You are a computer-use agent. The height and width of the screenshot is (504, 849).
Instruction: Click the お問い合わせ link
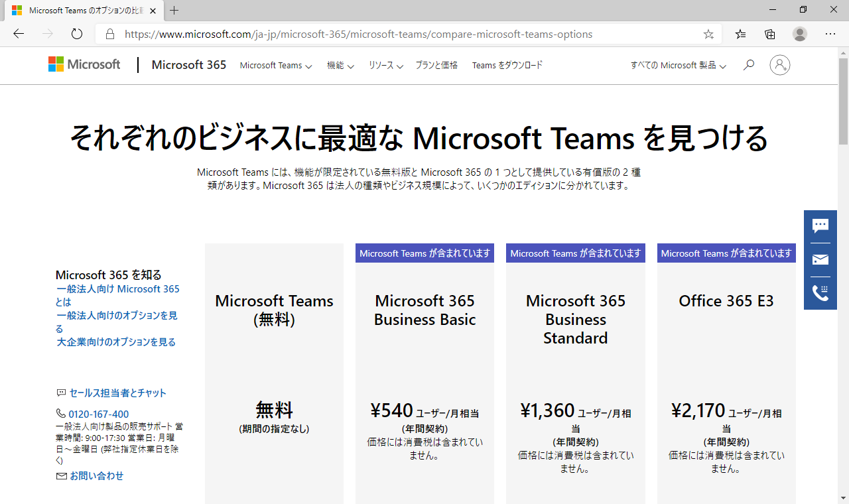coord(97,476)
